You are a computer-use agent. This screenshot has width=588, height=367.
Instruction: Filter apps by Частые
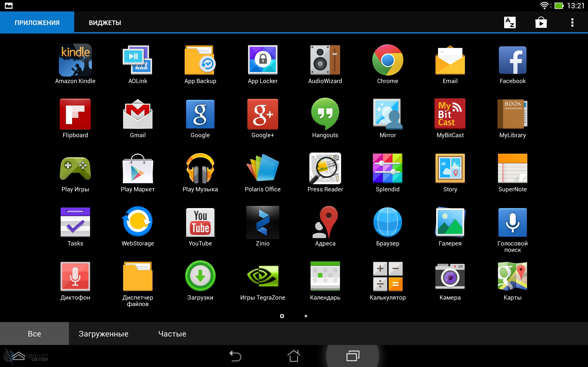[x=172, y=334]
